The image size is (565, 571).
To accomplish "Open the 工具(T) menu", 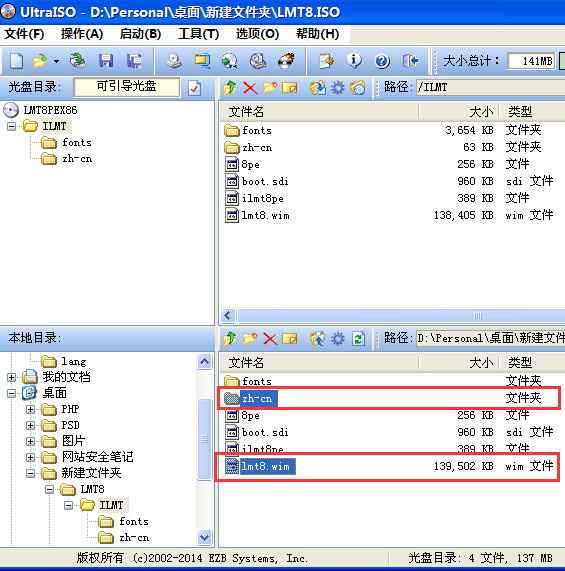I will [198, 34].
